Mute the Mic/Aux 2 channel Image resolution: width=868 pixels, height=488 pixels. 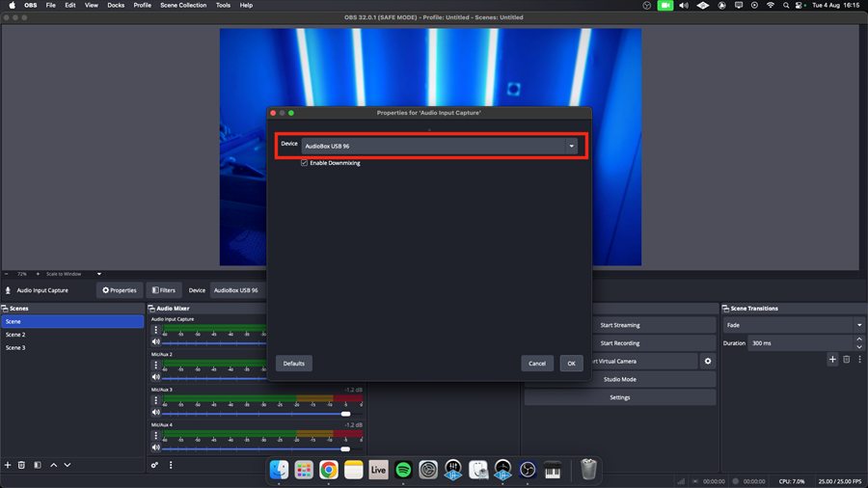tap(155, 377)
